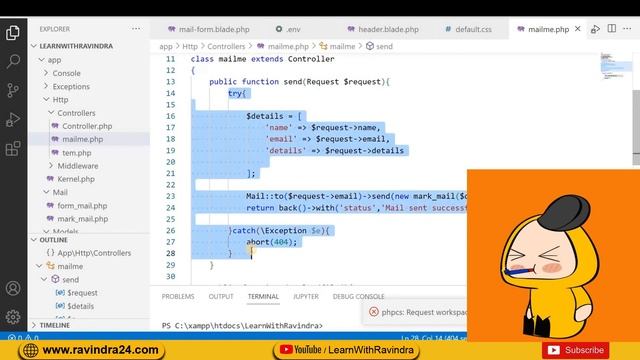This screenshot has height=360, width=640.
Task: Click the Http breadcrumb segment
Action: tap(190, 47)
